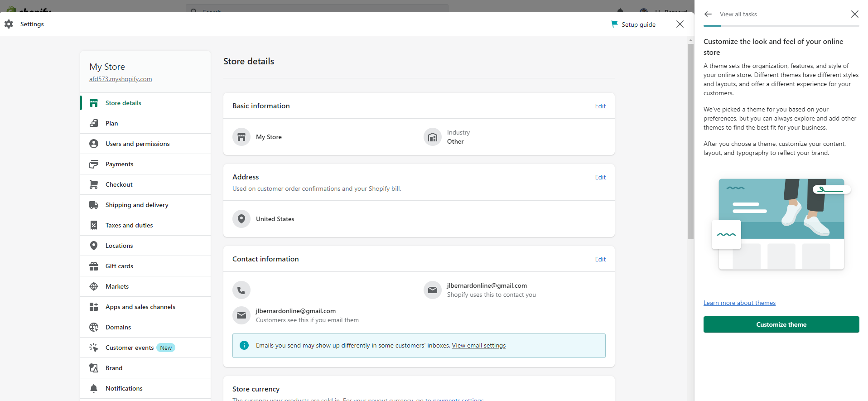Screen dimensions: 868x401
Task: Open Customer events settings
Action: tap(145, 348)
